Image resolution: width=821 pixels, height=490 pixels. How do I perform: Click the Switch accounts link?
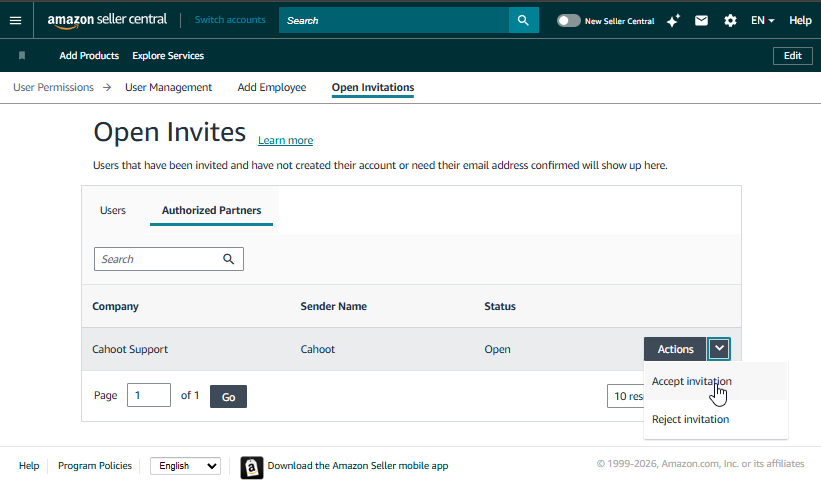point(230,20)
